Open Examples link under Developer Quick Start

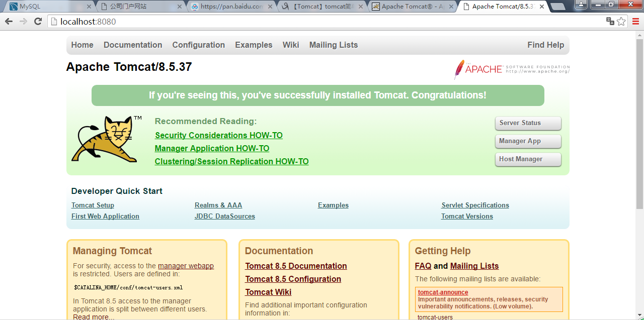[x=333, y=205]
